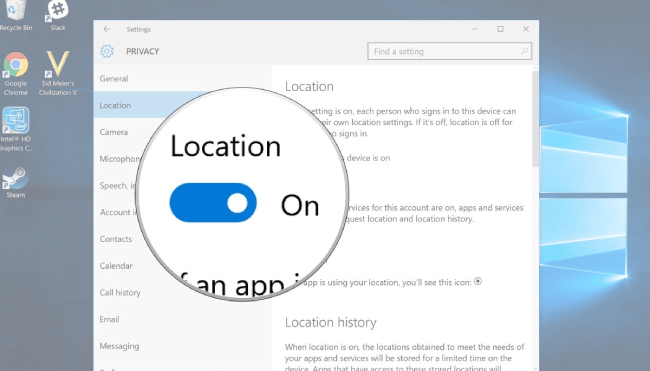The width and height of the screenshot is (650, 371).
Task: Click the PRIVACY page title
Action: pyautogui.click(x=143, y=51)
